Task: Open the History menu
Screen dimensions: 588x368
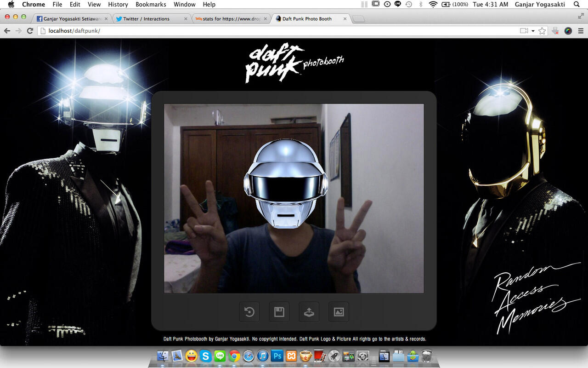Action: coord(118,4)
